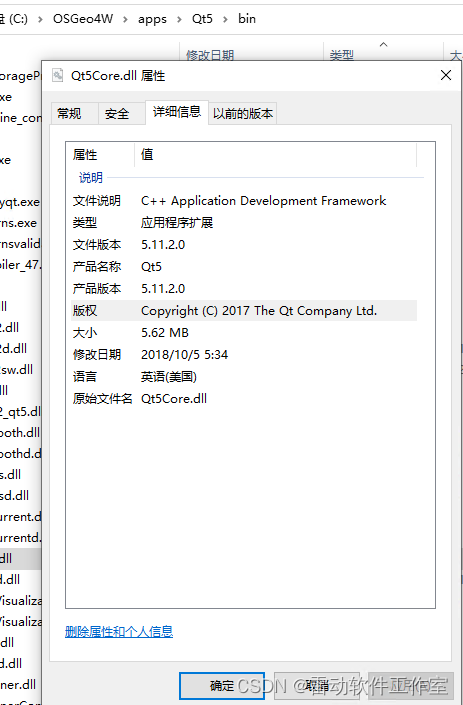
Task: Click apps in the Explorer address bar
Action: click(152, 19)
